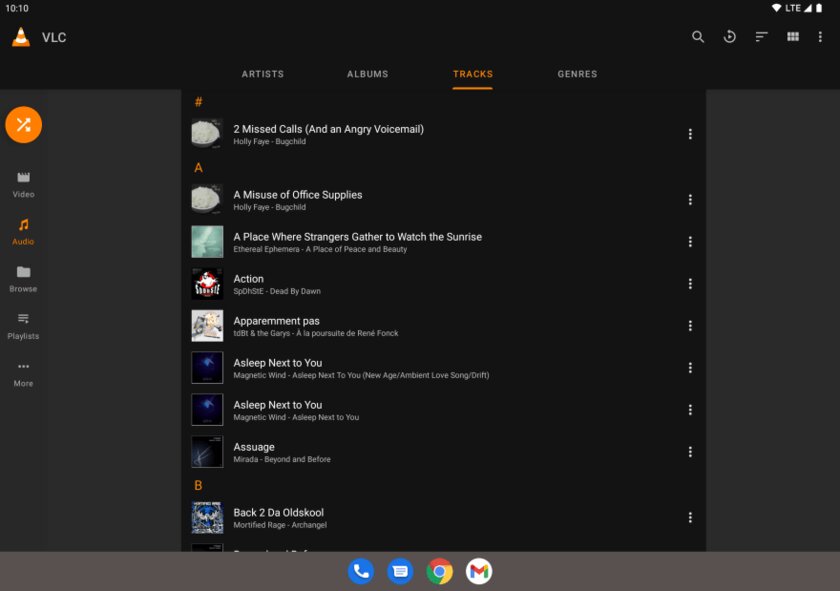Open the sort options icon
840x591 pixels.
coord(761,37)
